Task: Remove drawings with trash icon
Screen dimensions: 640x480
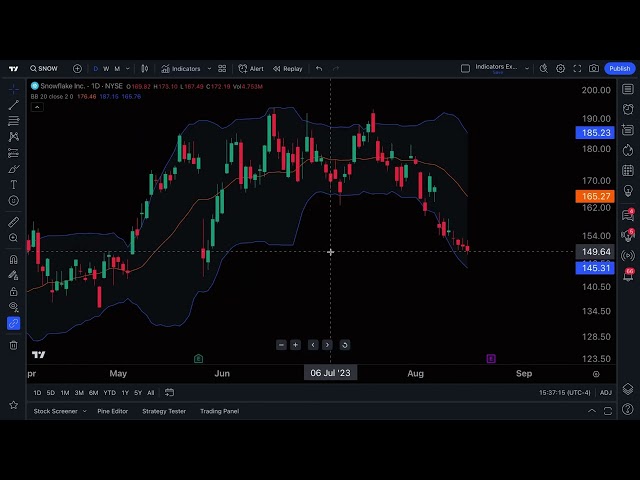Action: coord(13,345)
